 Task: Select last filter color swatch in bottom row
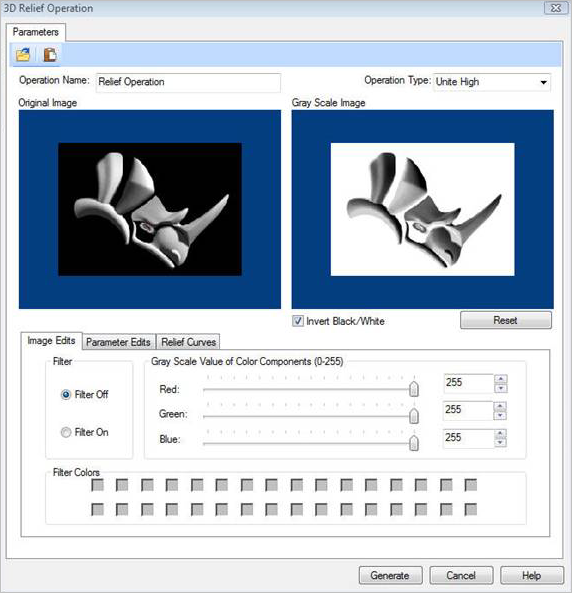point(471,509)
